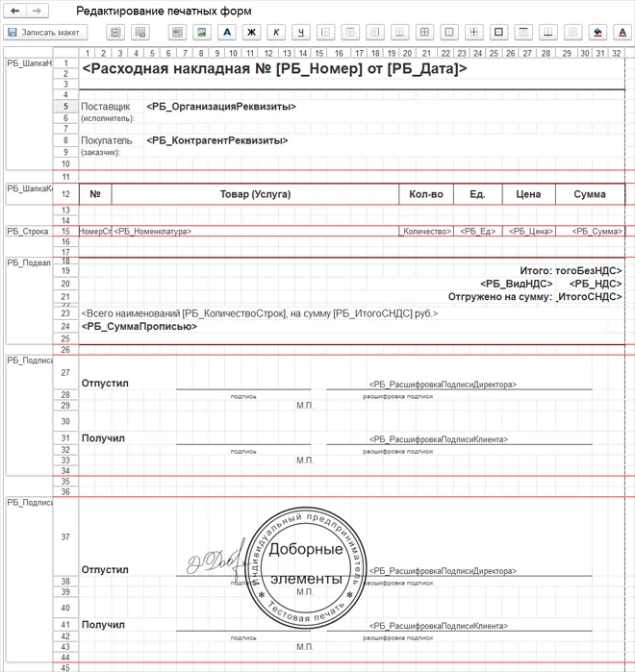
Task: Toggle italic formatting (К)
Action: point(276,32)
